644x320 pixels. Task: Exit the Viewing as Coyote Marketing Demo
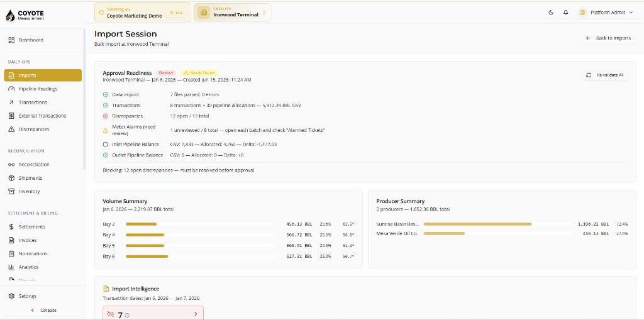tap(176, 13)
